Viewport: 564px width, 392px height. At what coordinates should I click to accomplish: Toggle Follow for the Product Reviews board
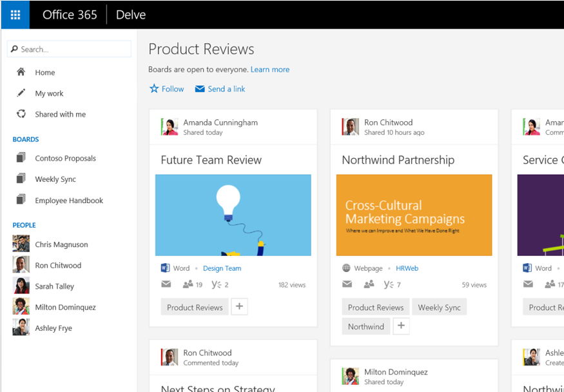[166, 89]
